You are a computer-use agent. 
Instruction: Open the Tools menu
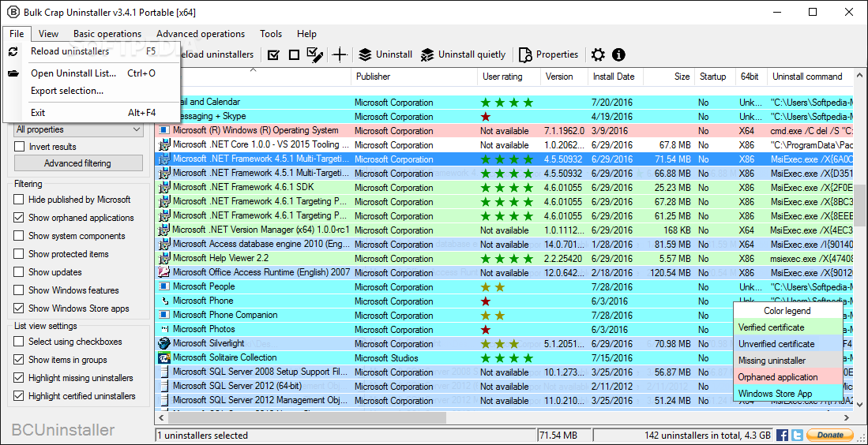271,34
